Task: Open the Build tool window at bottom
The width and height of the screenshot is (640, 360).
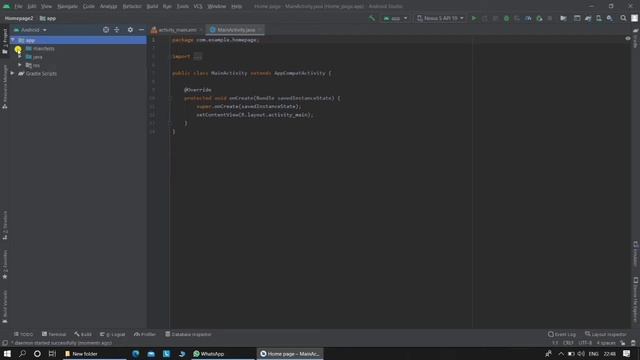Action: pyautogui.click(x=83, y=334)
